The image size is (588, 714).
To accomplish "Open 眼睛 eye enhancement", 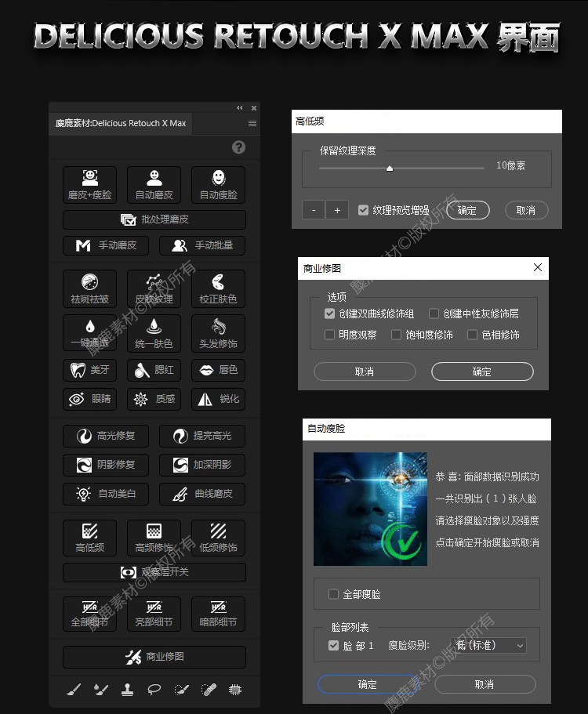I will tap(89, 399).
